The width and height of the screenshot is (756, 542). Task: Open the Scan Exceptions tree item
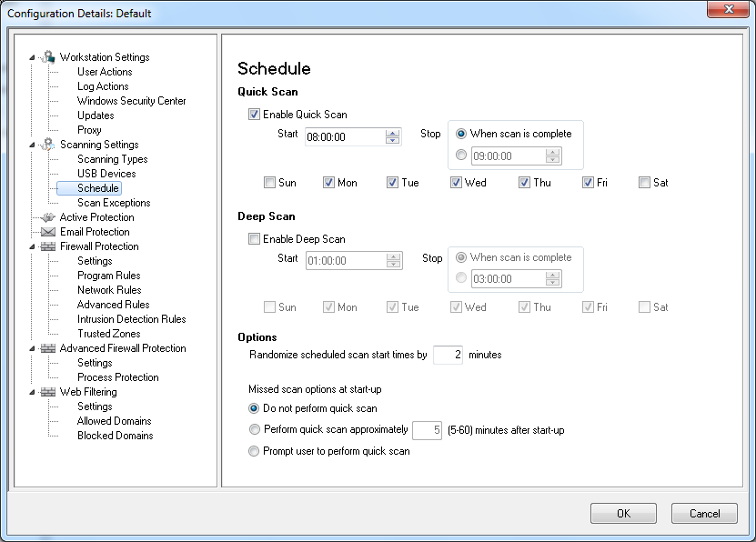coord(114,203)
